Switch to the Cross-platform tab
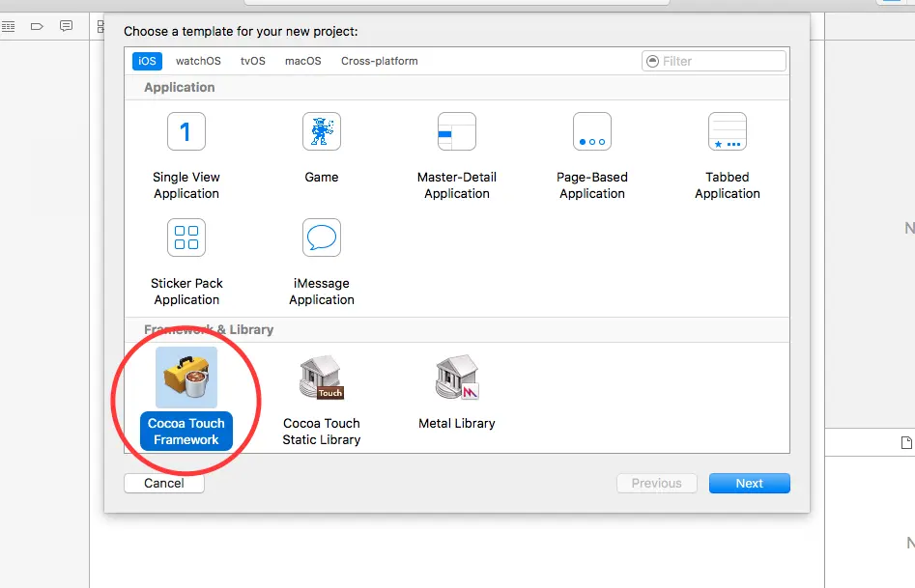This screenshot has height=588, width=915. (380, 61)
